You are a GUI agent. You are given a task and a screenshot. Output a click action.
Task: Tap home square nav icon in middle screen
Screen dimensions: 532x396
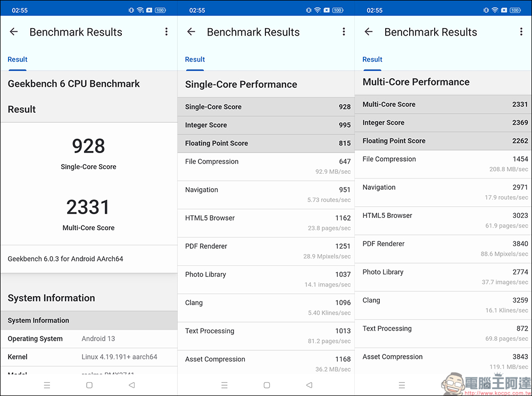click(267, 385)
